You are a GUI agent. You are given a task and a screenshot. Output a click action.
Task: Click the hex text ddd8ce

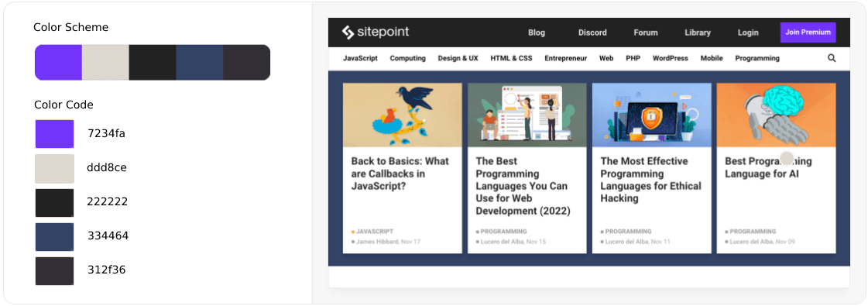(x=107, y=167)
